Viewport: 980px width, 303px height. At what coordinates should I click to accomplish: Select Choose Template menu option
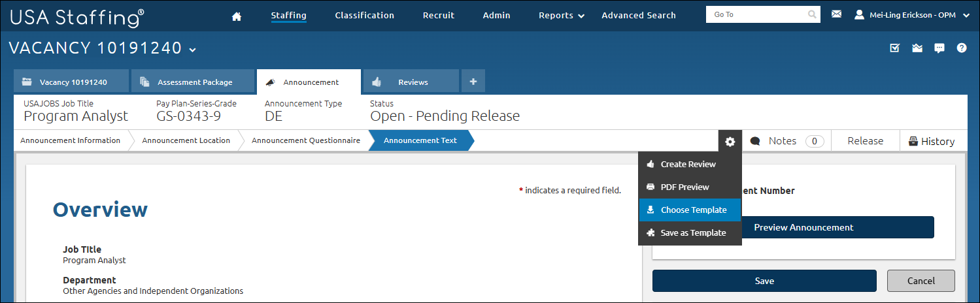(690, 210)
